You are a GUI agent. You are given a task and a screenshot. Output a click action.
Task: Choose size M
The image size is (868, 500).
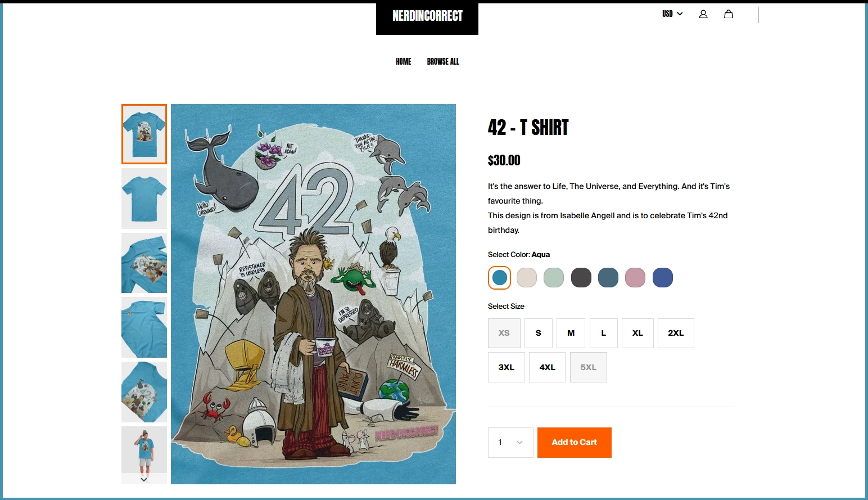(x=571, y=333)
